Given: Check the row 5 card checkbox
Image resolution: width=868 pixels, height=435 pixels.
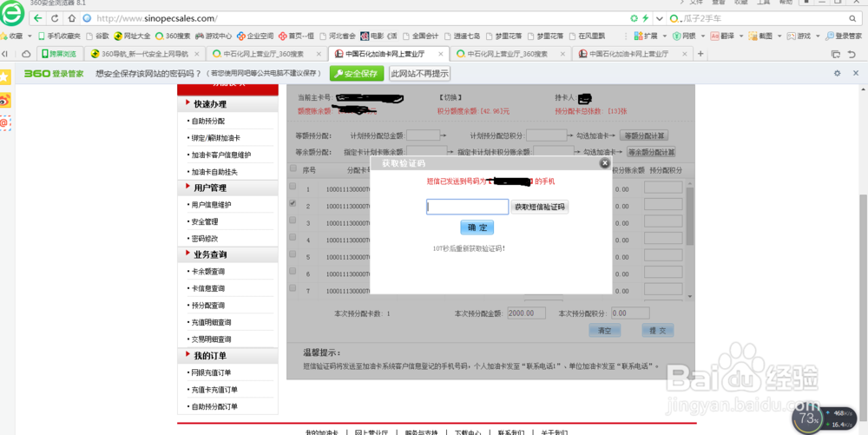Looking at the screenshot, I should [293, 254].
